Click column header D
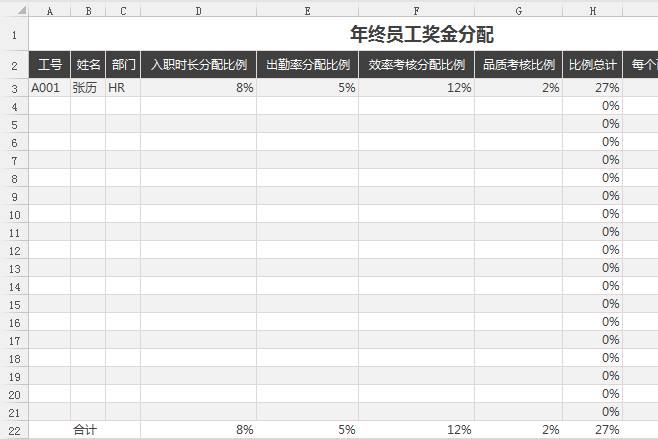 click(198, 11)
